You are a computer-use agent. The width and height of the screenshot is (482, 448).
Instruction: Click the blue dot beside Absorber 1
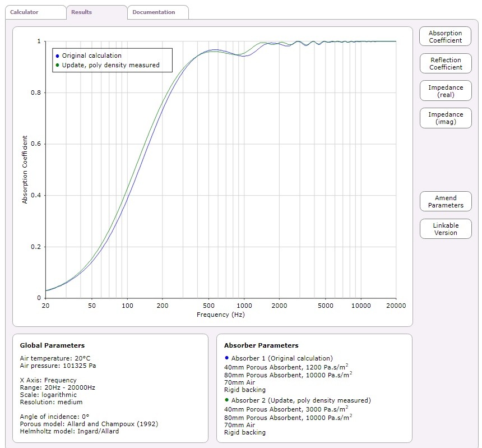pos(227,358)
